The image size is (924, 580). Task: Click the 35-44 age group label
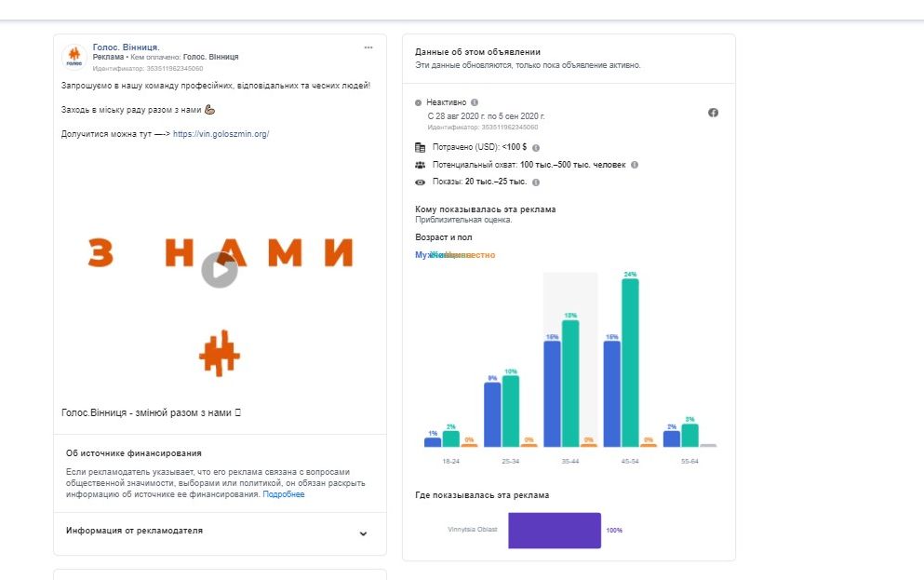[569, 461]
